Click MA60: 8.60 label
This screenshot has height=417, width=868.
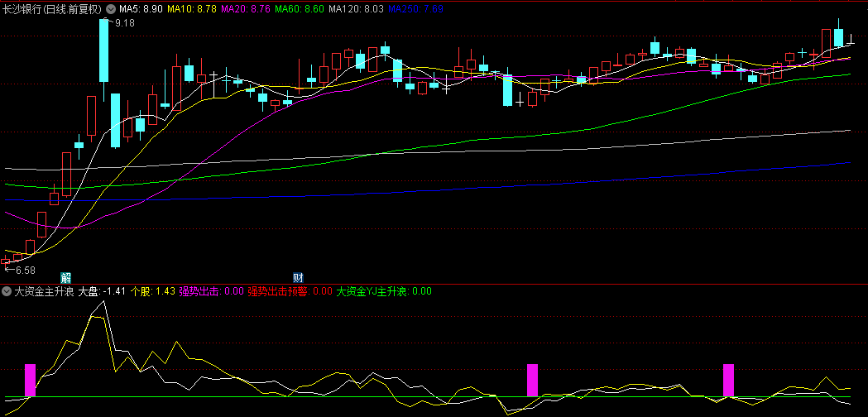pyautogui.click(x=299, y=9)
